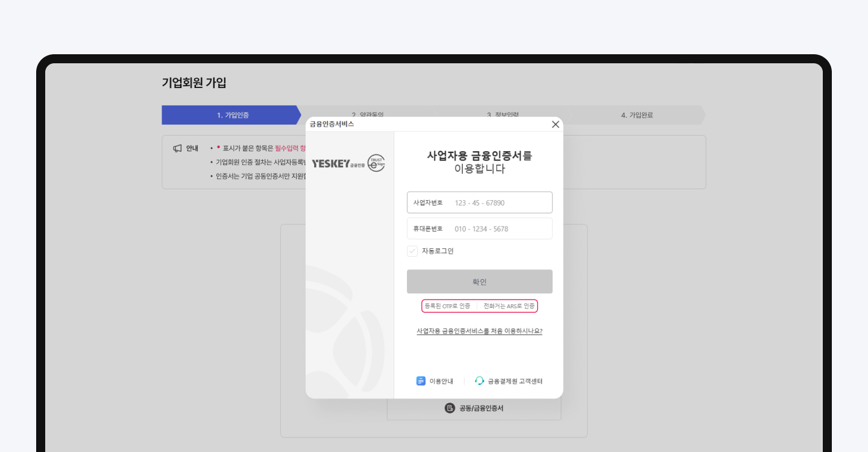Click the 안내 megaphone icon
The image size is (868, 452).
177,148
